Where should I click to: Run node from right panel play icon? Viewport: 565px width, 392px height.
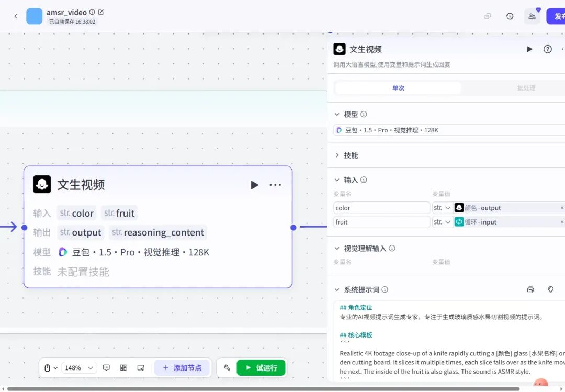click(529, 49)
